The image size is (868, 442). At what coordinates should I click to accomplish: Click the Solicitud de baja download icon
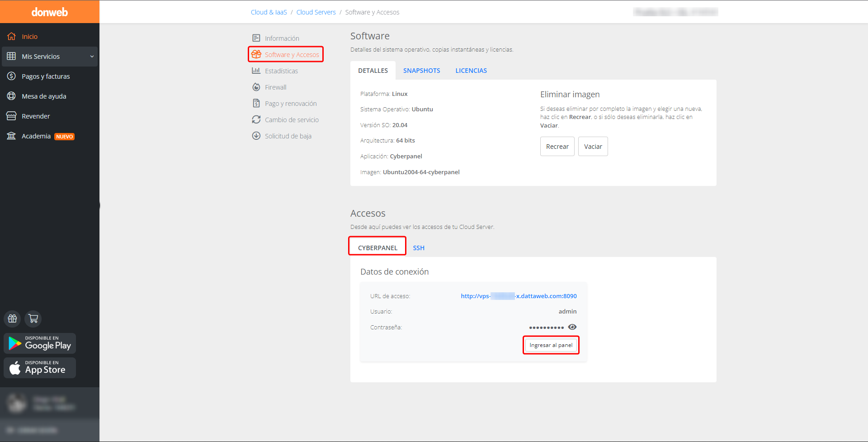click(256, 136)
